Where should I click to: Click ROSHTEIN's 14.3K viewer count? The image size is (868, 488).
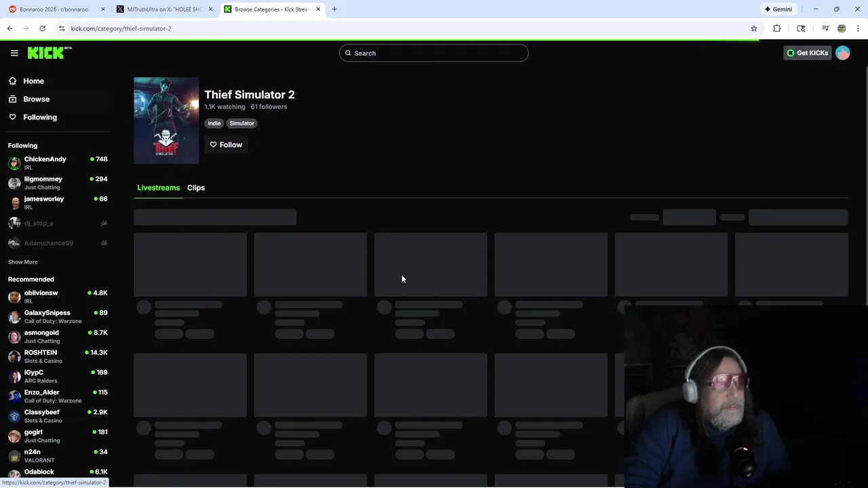click(x=99, y=352)
